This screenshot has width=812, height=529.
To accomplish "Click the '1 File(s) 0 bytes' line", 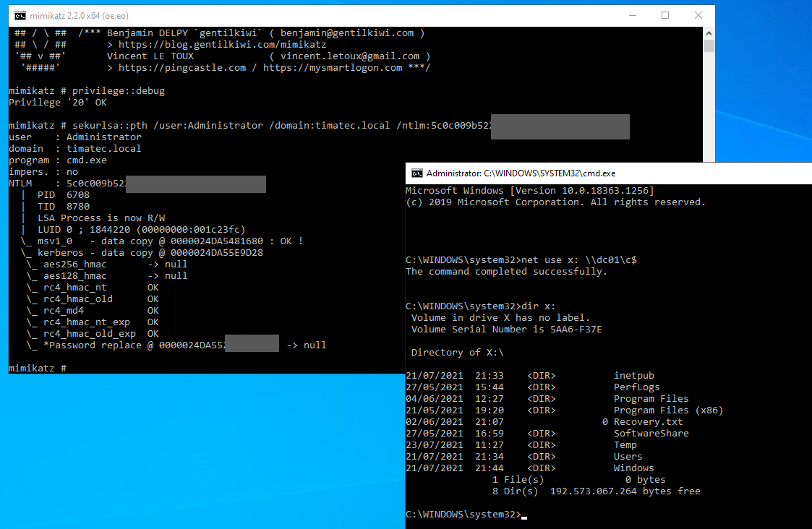I will point(579,480).
